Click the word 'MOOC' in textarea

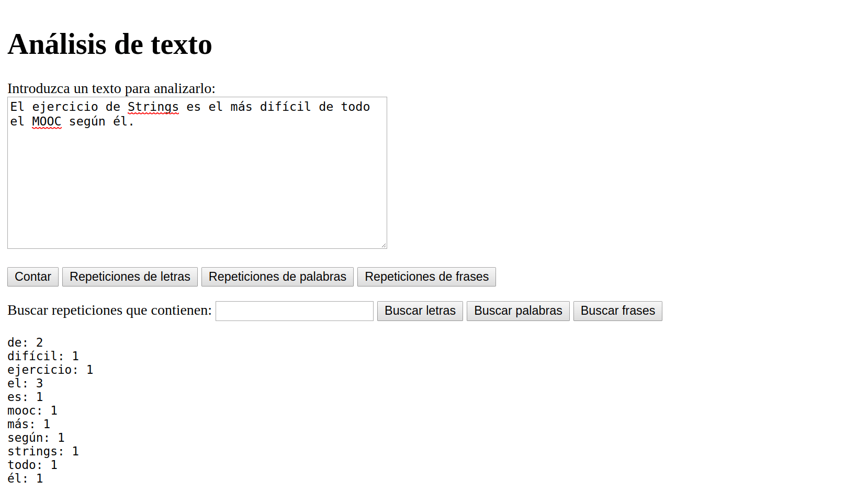(47, 121)
